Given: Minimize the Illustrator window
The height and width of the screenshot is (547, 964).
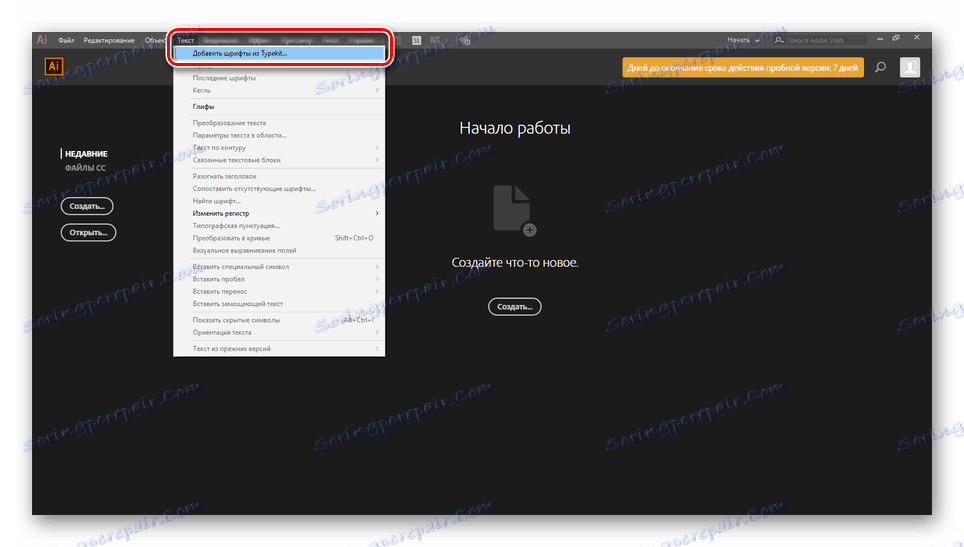Looking at the screenshot, I should pyautogui.click(x=880, y=39).
